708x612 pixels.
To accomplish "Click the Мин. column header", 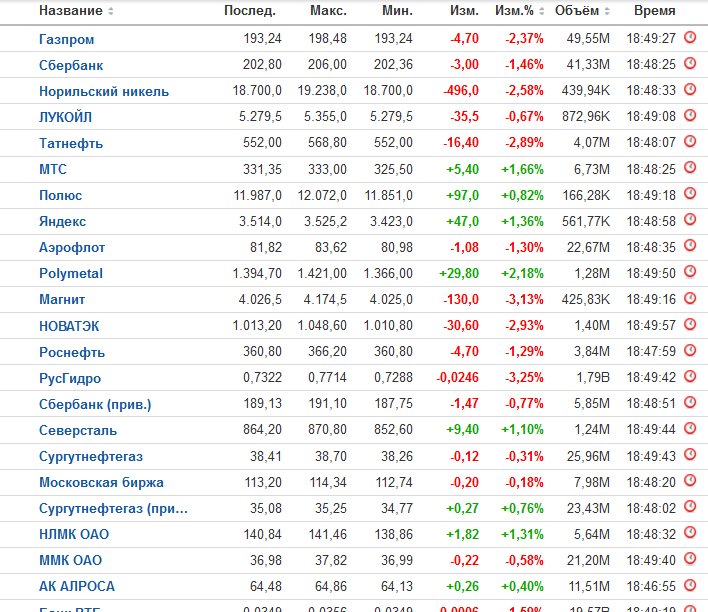I will tap(397, 11).
